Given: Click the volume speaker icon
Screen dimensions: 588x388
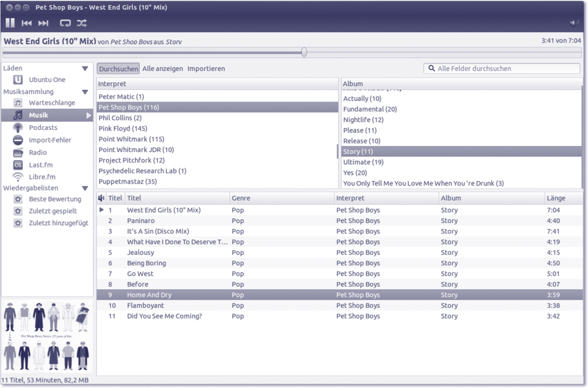Looking at the screenshot, I should [x=574, y=23].
